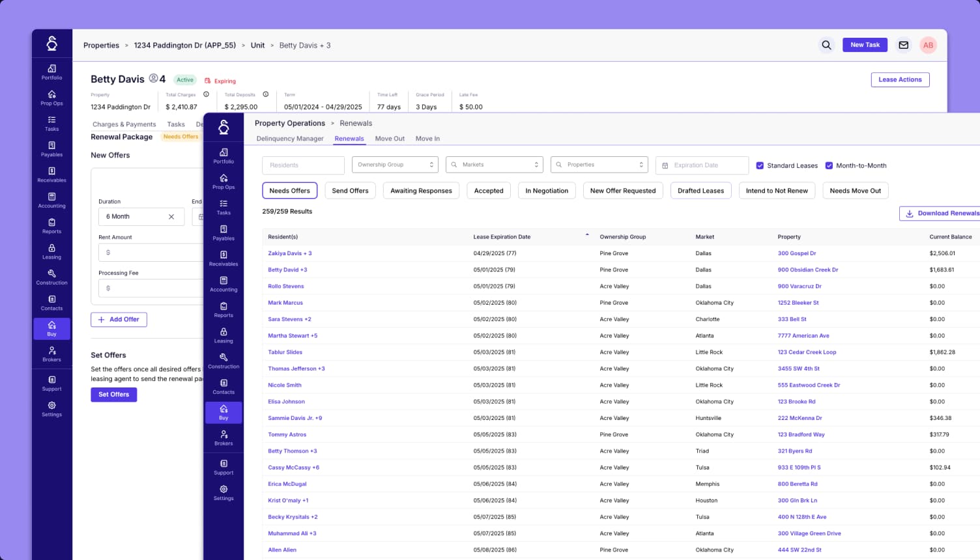Open the Move Out tab

390,138
